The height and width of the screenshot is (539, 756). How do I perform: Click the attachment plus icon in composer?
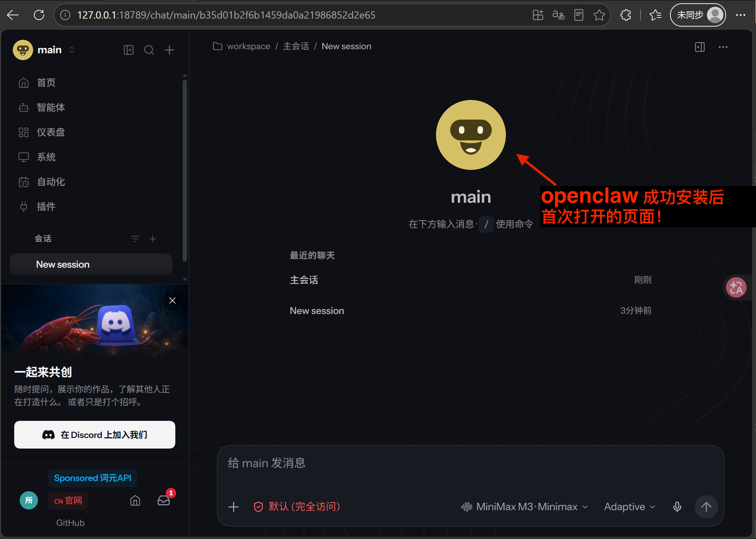click(234, 507)
